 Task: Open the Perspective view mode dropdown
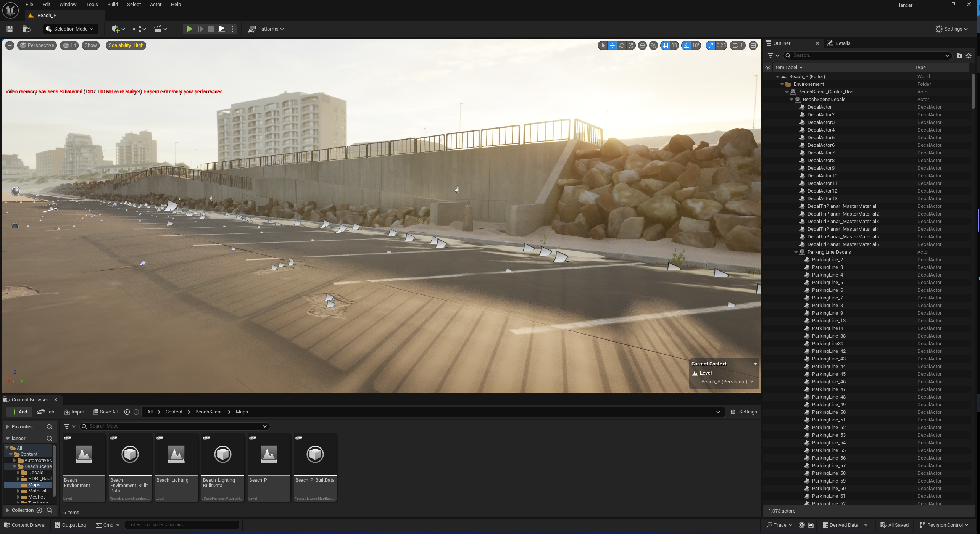(37, 45)
